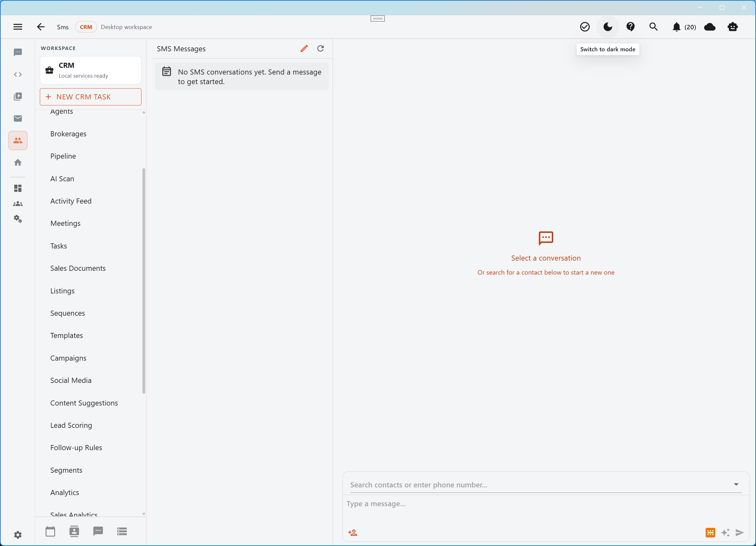Open messages icon in bottom bar
The image size is (756, 546).
[98, 531]
